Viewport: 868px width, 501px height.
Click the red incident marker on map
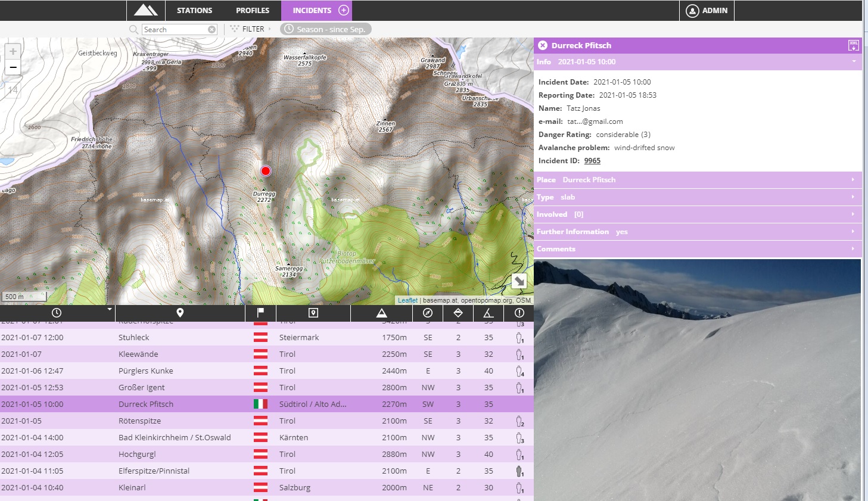click(266, 171)
